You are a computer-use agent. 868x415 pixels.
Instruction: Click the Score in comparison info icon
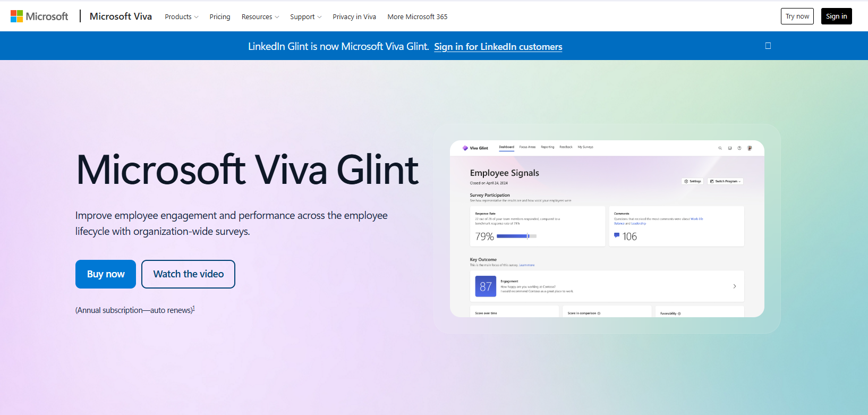point(599,314)
